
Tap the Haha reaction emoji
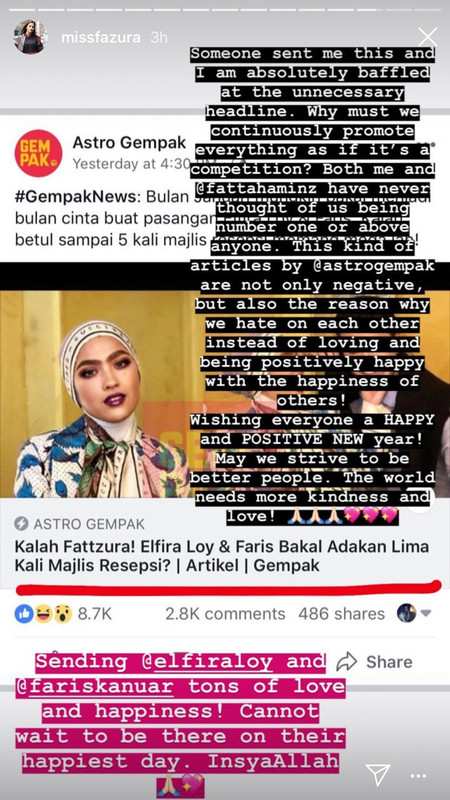coord(43,613)
